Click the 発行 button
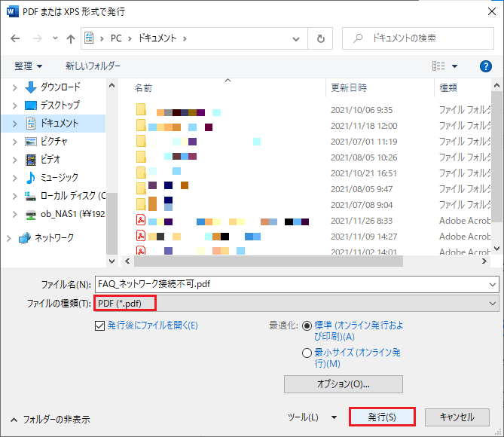 382,417
